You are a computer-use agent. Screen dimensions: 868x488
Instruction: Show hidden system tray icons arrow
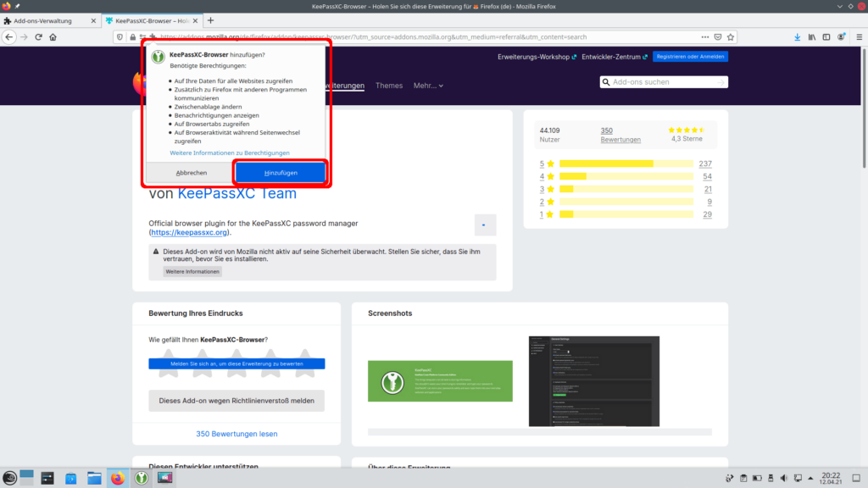(811, 478)
